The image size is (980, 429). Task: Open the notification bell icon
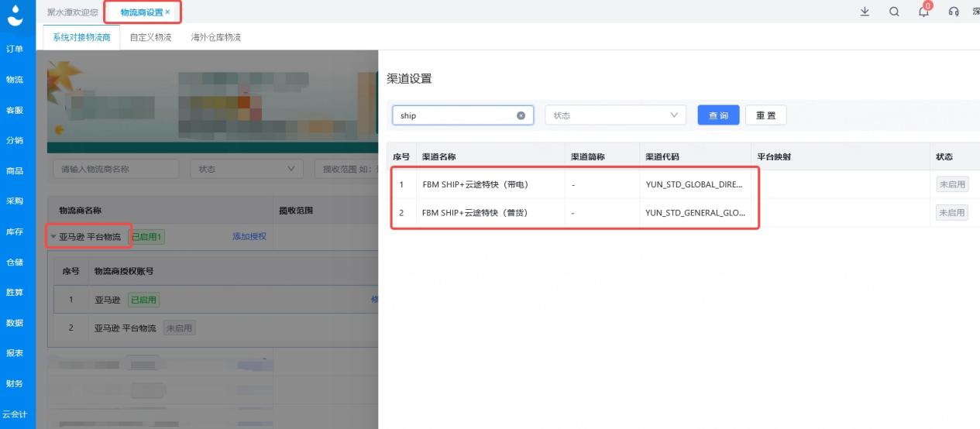click(x=923, y=12)
